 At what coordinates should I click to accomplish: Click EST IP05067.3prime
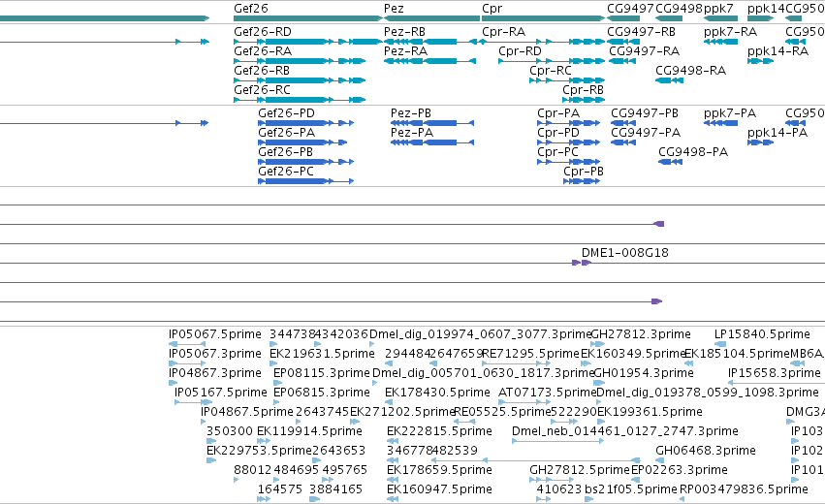(x=214, y=354)
